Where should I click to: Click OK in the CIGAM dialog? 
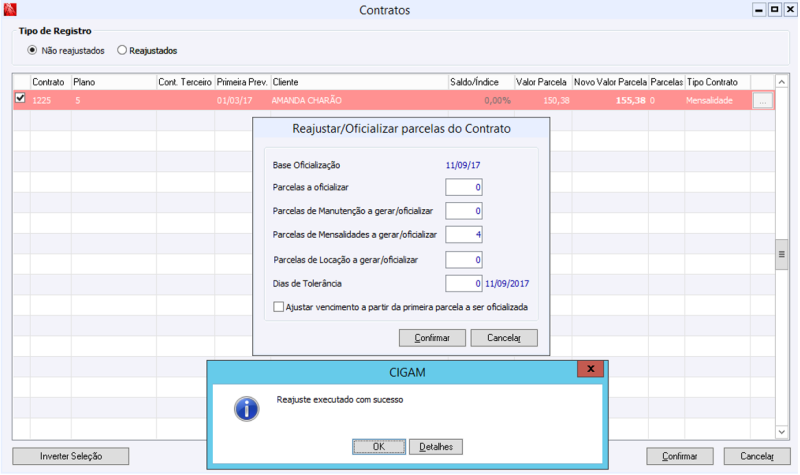(379, 447)
